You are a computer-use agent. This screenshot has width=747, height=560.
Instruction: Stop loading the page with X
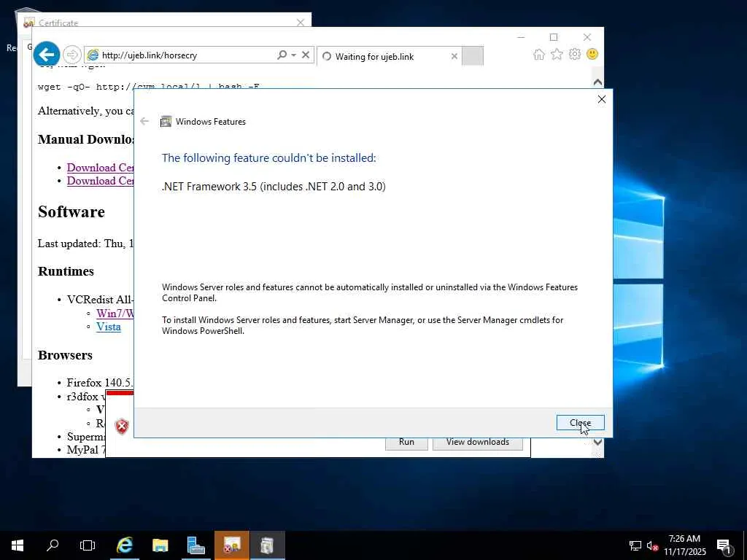click(x=306, y=55)
